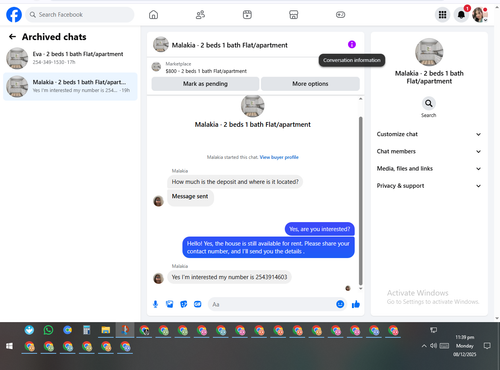500x370 pixels.
Task: Open File Explorer from the taskbar
Action: pyautogui.click(x=106, y=330)
